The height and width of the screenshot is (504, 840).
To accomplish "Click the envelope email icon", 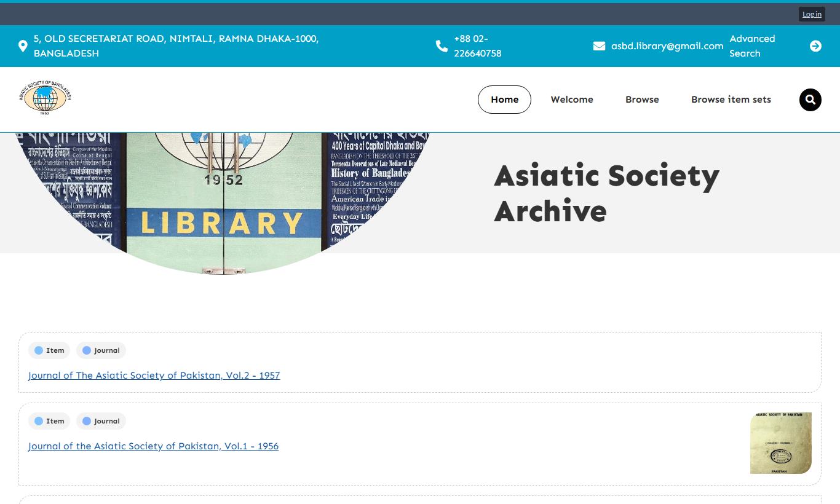I will click(599, 46).
